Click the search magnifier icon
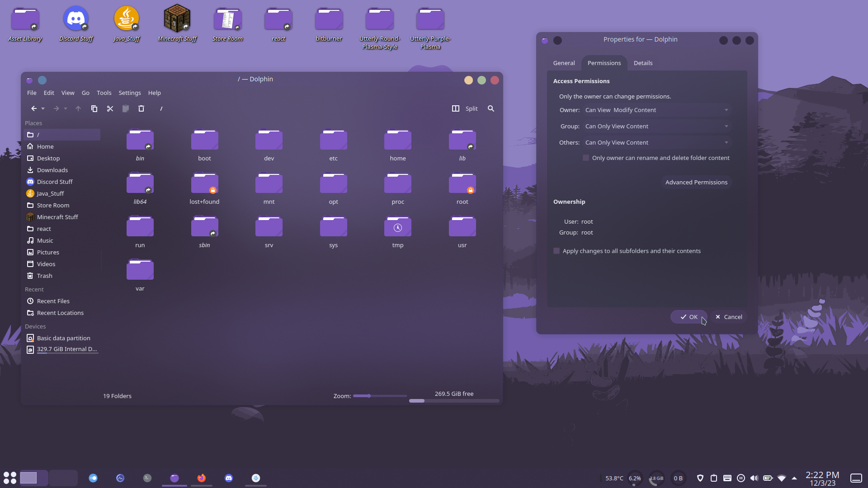This screenshot has height=488, width=868. 491,108
